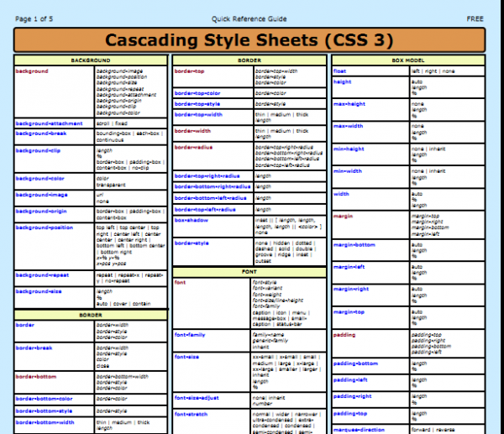The width and height of the screenshot is (504, 434).
Task: Click the 'font-stretch' property name
Action: pos(191,414)
